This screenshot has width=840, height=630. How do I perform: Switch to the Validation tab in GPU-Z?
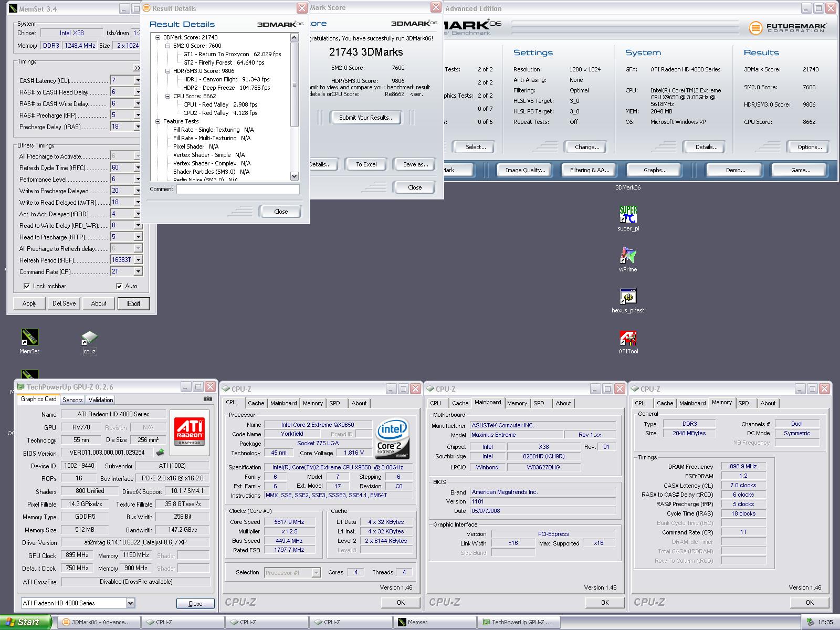[x=101, y=400]
